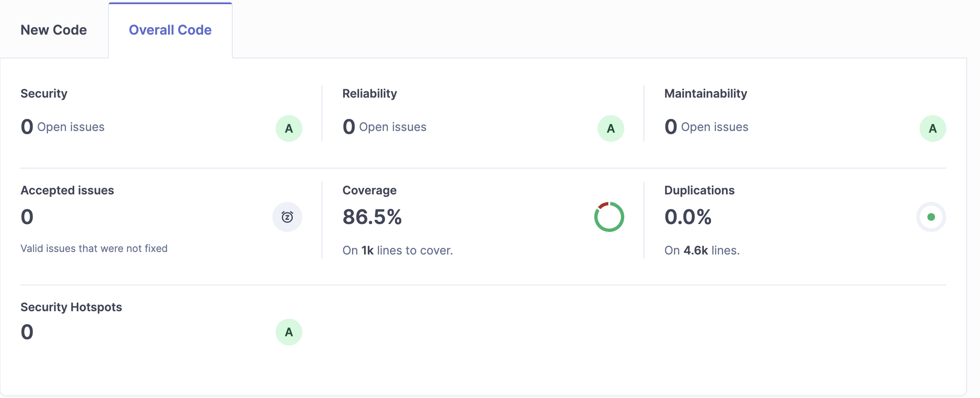Switch to the New Code tab
The image size is (980, 398).
pyautogui.click(x=54, y=30)
